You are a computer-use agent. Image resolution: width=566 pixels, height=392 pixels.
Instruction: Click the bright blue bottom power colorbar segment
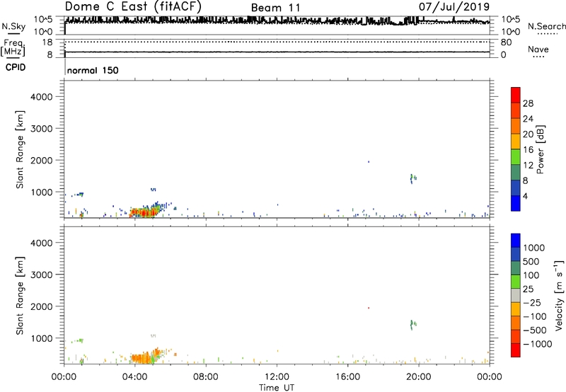(x=516, y=203)
